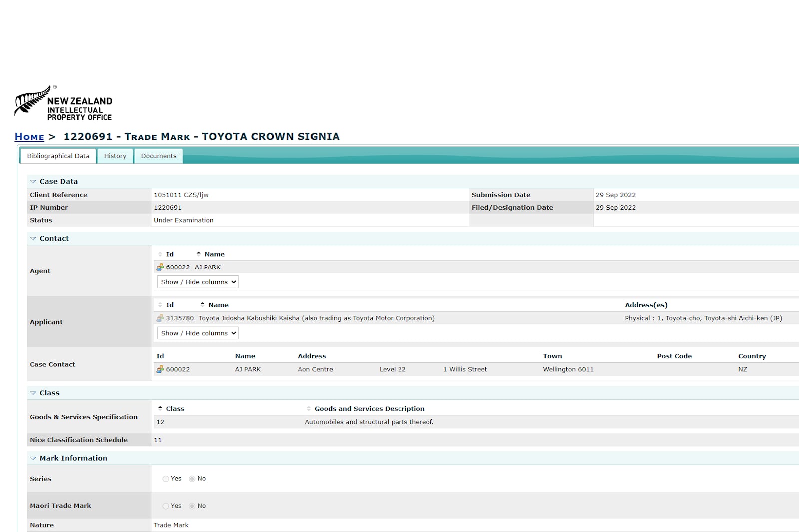799x532 pixels.
Task: Click the Case Contact 600022 person icon
Action: click(x=160, y=369)
